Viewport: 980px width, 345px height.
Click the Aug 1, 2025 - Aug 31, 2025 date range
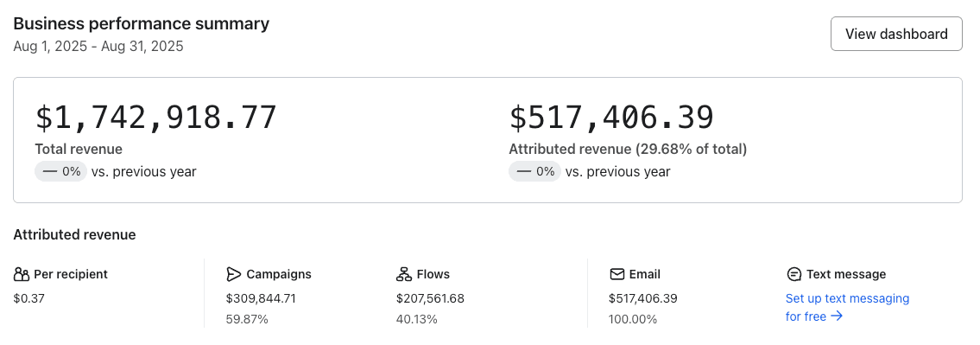[98, 47]
